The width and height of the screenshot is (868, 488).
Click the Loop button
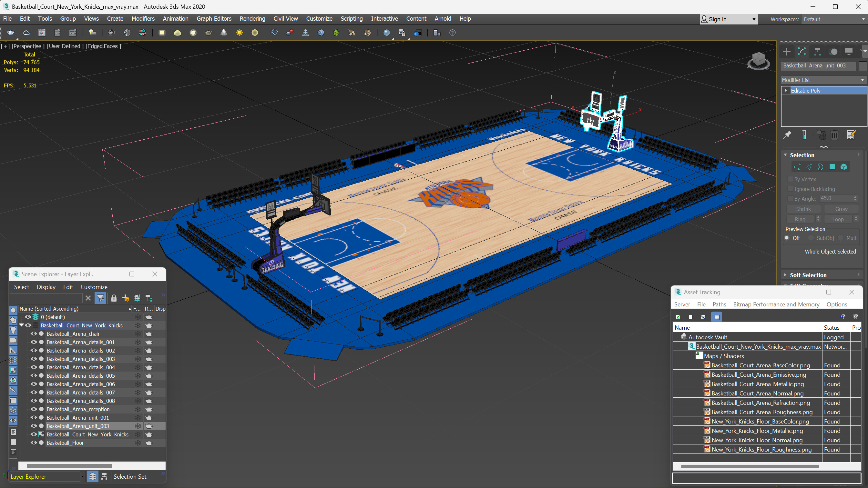[x=838, y=219]
